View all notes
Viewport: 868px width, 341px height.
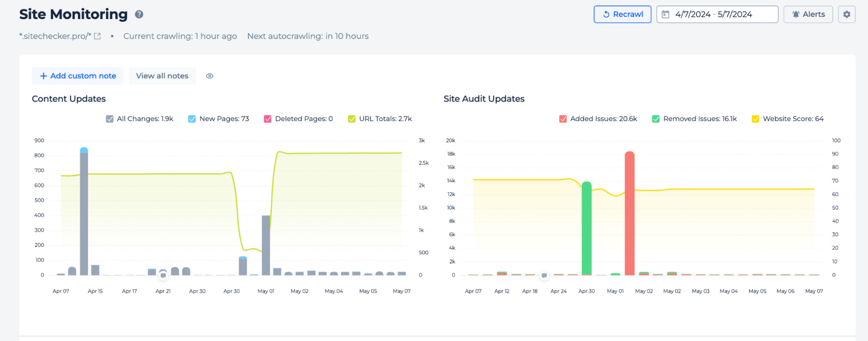coord(162,76)
